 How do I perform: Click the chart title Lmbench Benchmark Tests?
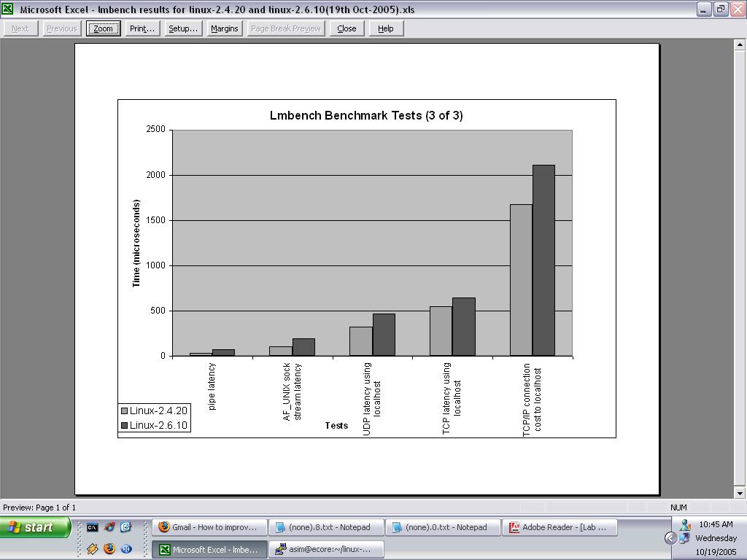point(366,115)
